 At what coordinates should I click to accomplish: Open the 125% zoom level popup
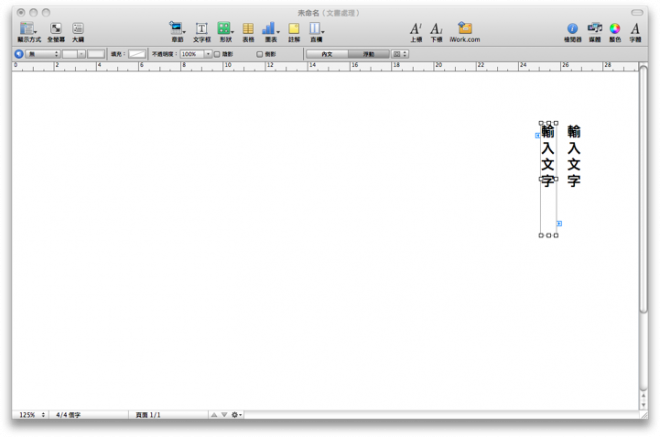30,414
